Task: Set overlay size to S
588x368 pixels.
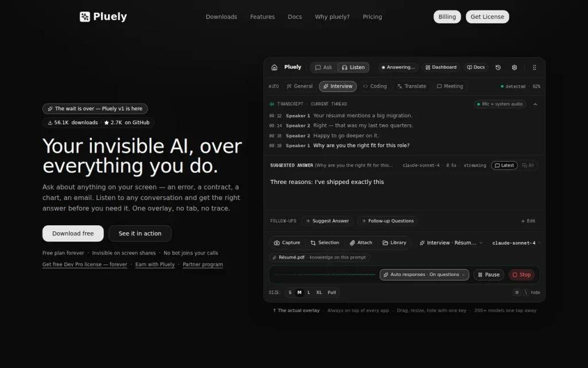Action: 290,292
